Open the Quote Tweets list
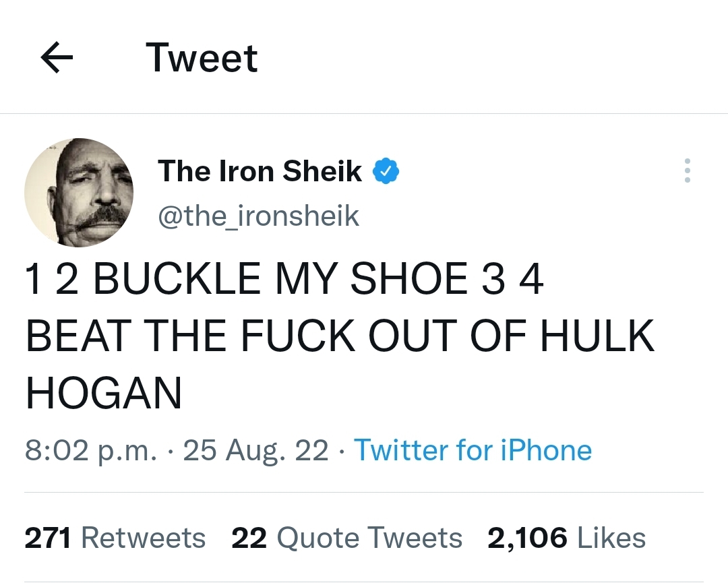728x587 pixels. [x=346, y=538]
